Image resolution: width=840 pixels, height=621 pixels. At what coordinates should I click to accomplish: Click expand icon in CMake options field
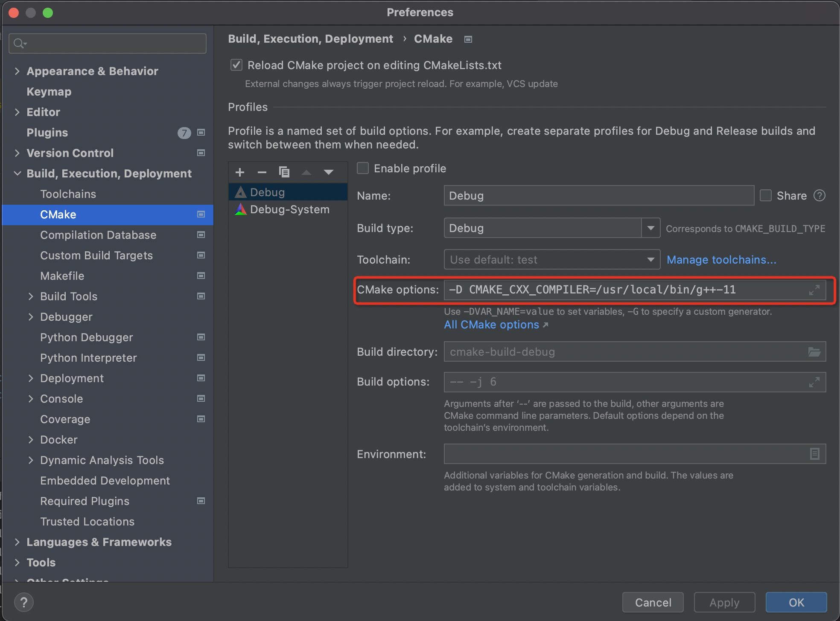point(814,290)
